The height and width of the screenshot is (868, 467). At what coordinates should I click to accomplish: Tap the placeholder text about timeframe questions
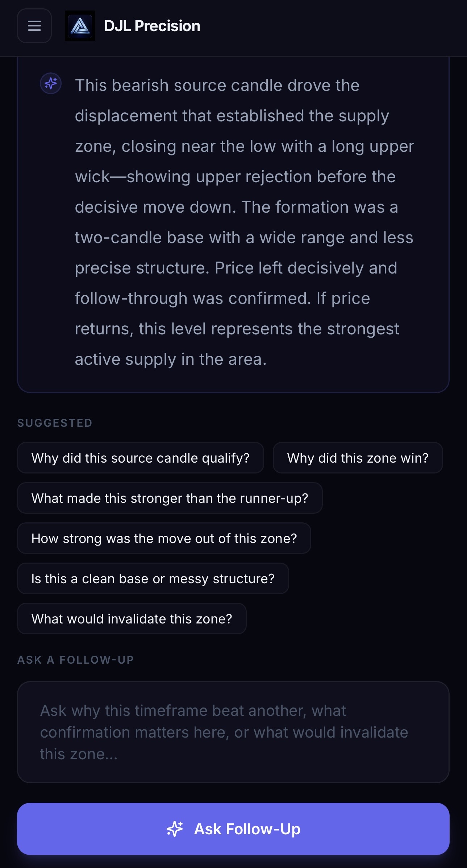tap(225, 732)
